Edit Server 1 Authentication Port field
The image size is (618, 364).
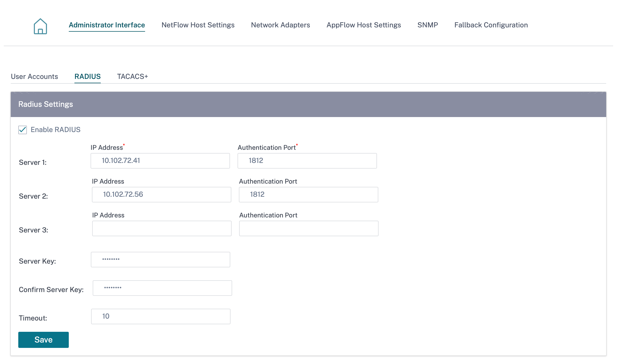pyautogui.click(x=307, y=161)
